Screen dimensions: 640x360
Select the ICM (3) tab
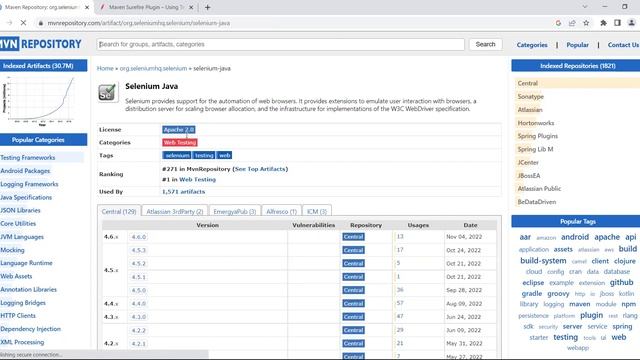317,211
